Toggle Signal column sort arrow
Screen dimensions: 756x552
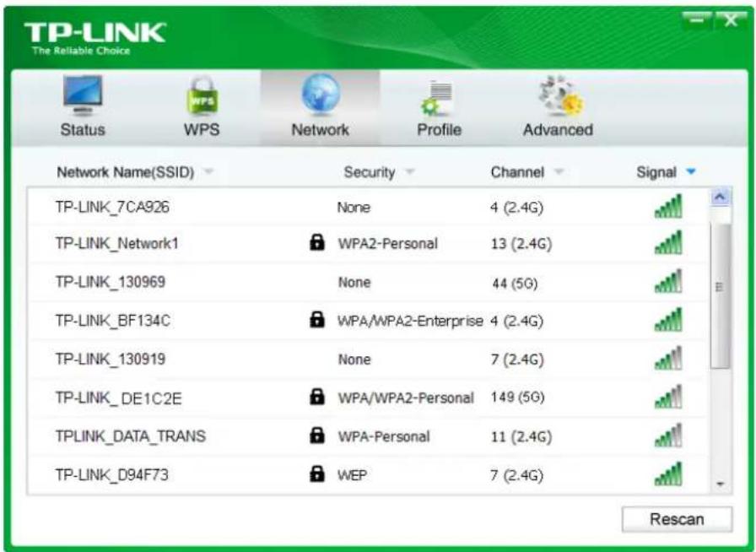(x=691, y=170)
